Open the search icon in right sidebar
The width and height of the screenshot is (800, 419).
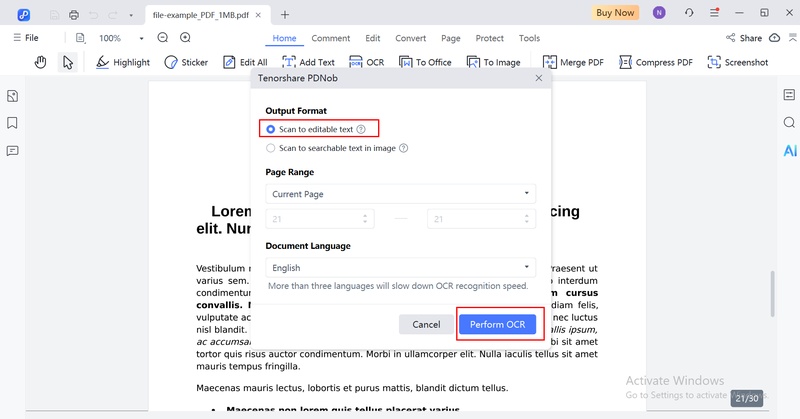tap(789, 122)
